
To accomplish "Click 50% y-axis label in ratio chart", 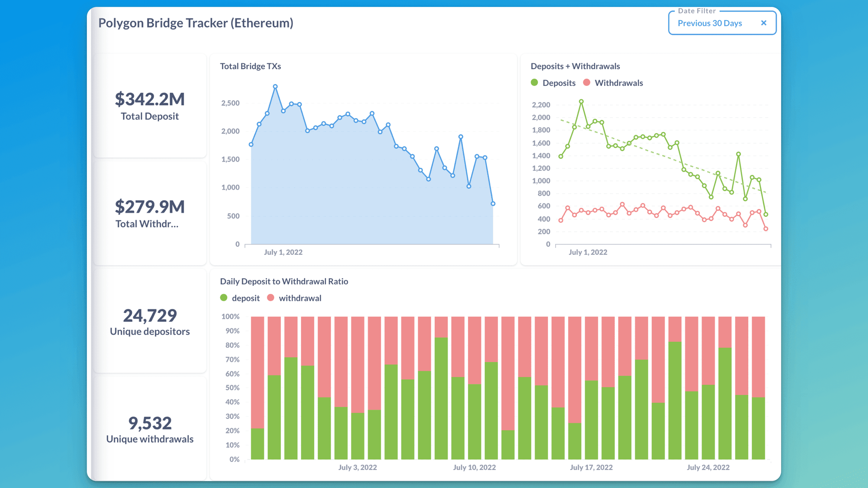I will tap(232, 388).
